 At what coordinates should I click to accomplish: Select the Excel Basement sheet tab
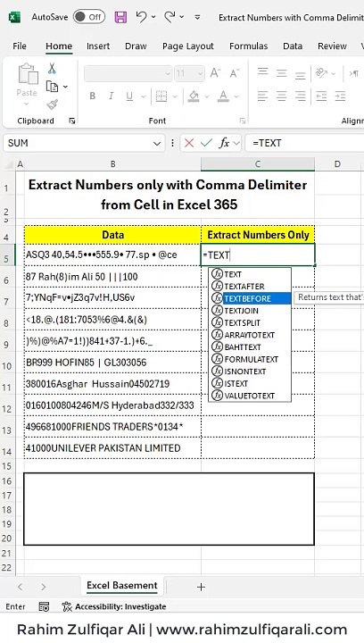click(122, 586)
